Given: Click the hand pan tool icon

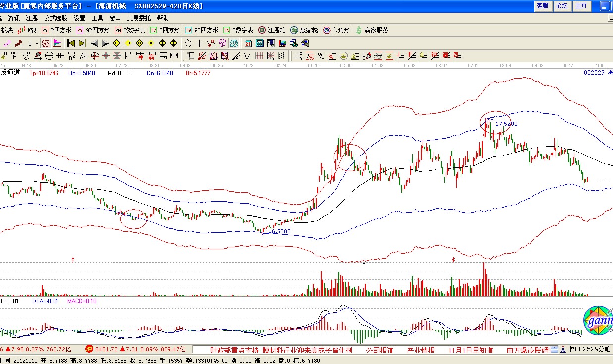Looking at the screenshot, I should point(188,43).
